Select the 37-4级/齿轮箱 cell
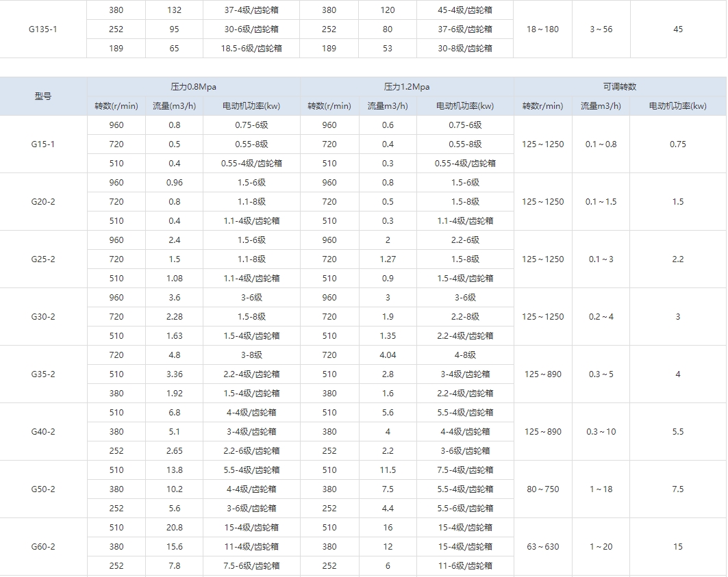This screenshot has height=577, width=728. click(x=251, y=10)
